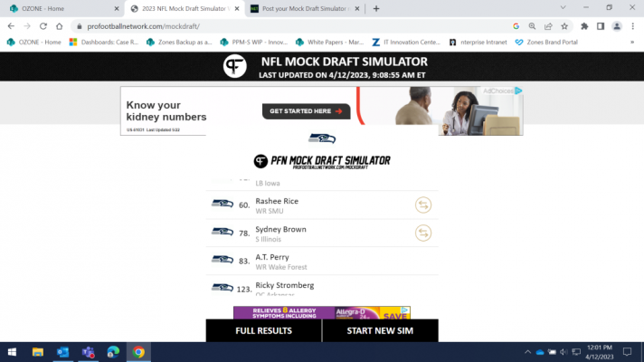Click the OneDrive cloud icon in system tray
Screen dimensions: 644x362
[x=540, y=352]
